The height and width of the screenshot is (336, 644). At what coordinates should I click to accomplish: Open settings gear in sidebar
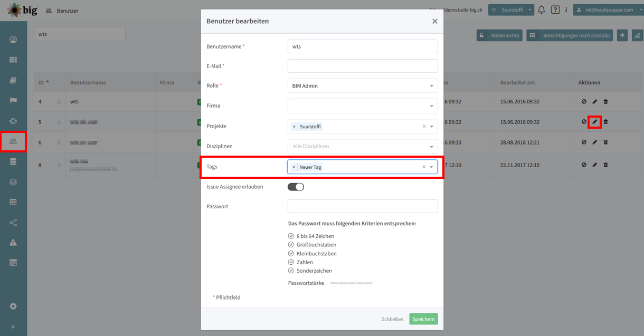13,306
